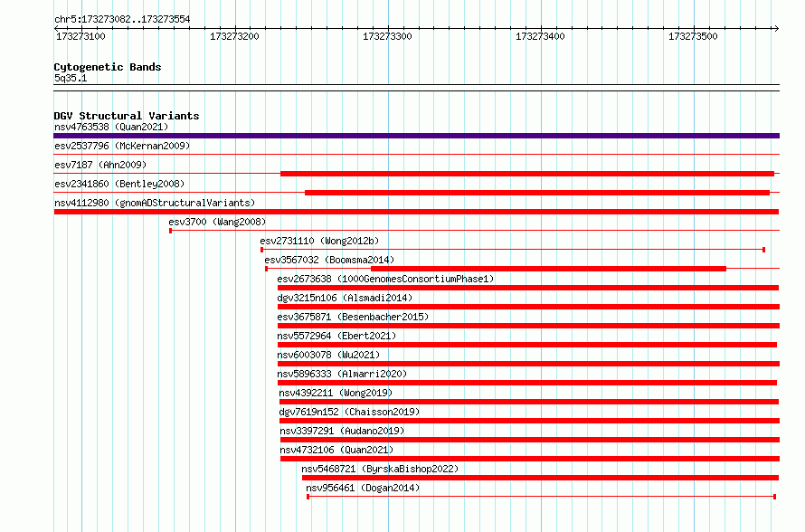Viewport: 805px width, 532px height.
Task: Open nsv4392211 (Wong2019) variant label
Action: tap(336, 393)
